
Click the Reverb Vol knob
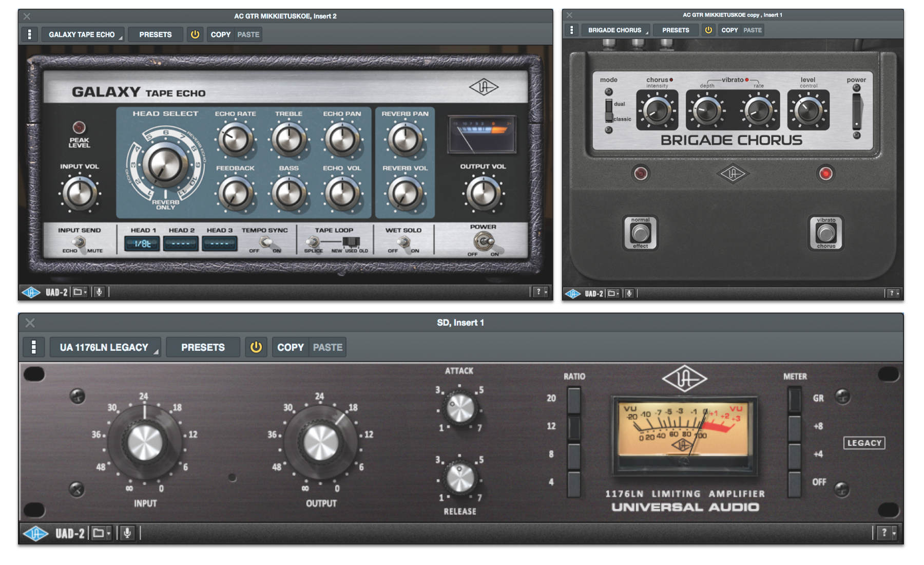[x=405, y=194]
